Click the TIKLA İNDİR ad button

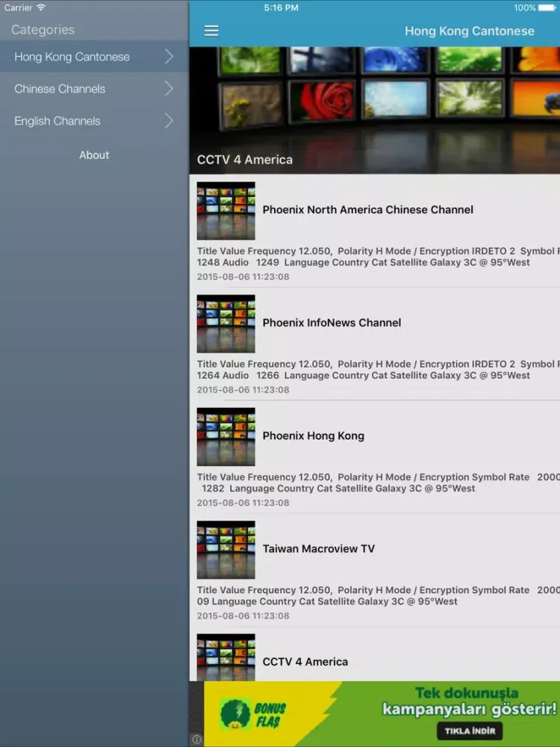click(x=470, y=731)
